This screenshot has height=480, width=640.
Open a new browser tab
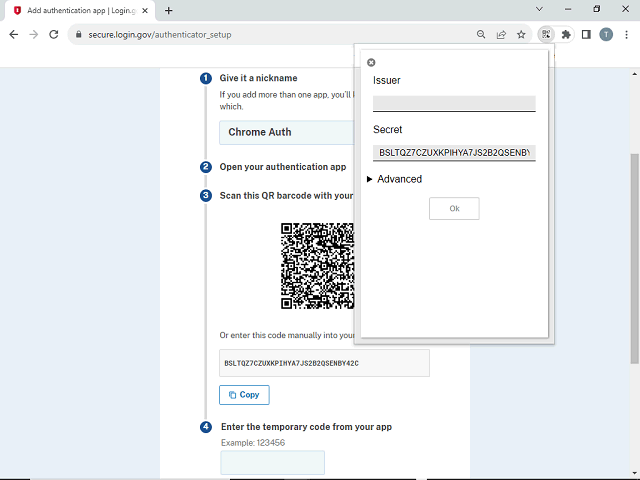click(x=169, y=11)
